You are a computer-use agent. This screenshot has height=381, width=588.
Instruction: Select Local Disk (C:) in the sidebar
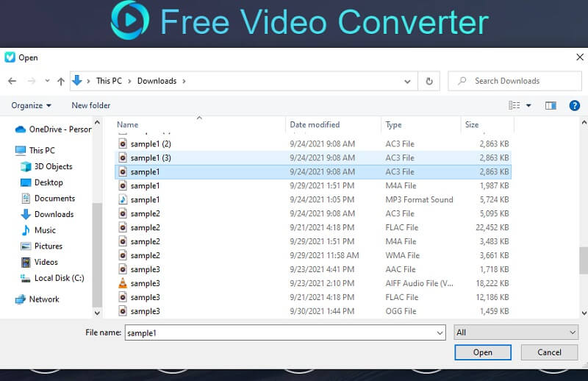pos(59,278)
